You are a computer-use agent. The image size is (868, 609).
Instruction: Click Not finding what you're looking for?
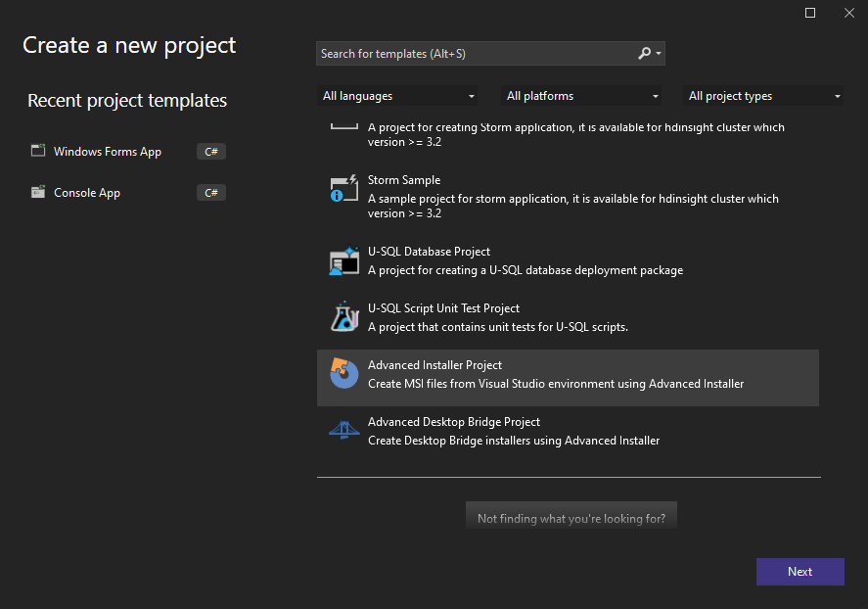click(571, 516)
